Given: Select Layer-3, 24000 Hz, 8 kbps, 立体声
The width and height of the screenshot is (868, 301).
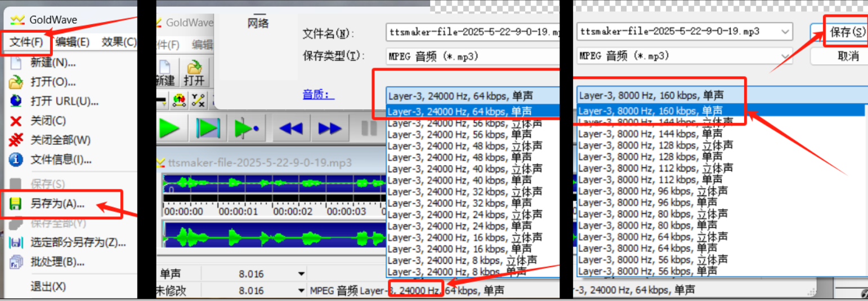Looking at the screenshot, I should click(462, 260).
